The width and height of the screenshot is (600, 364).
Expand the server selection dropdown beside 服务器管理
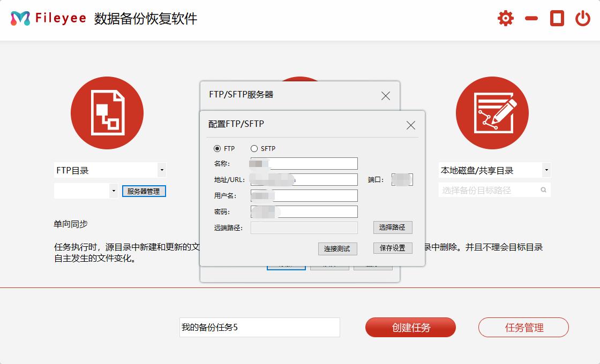coord(113,191)
